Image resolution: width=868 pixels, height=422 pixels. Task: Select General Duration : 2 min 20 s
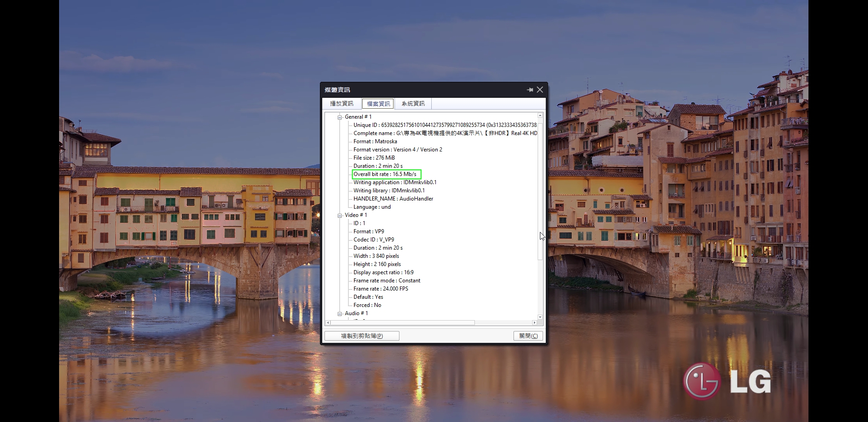[x=378, y=166]
